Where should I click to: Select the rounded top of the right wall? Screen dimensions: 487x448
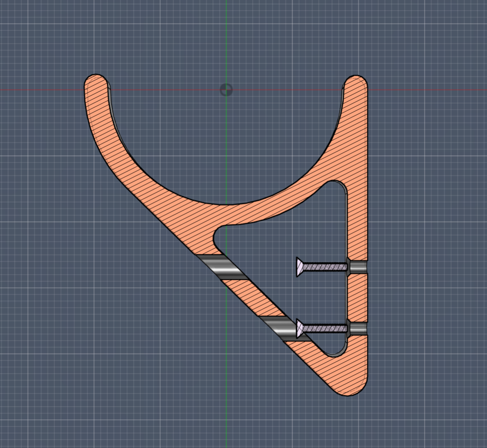pos(356,83)
